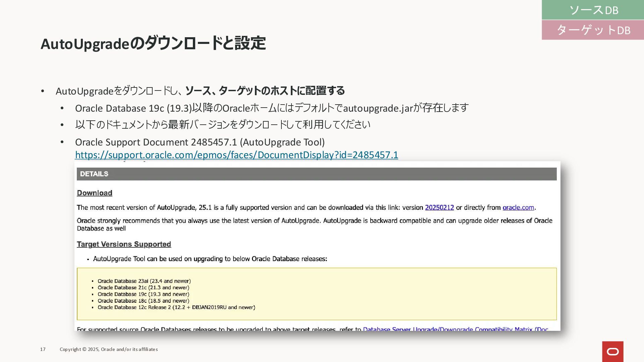
Task: Select the ターゲットDB pink label
Action: (x=593, y=30)
